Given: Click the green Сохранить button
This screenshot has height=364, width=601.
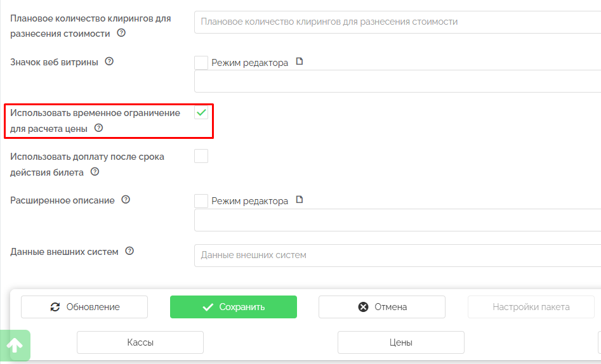Looking at the screenshot, I should click(233, 307).
